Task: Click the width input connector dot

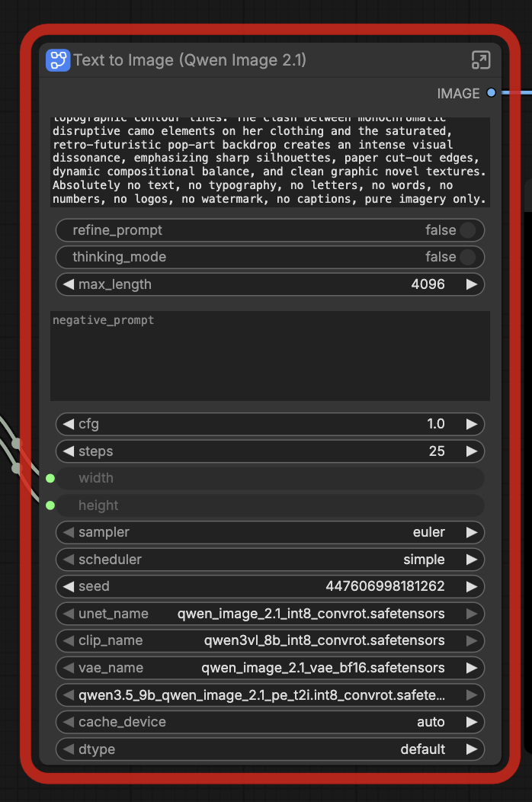Action: click(x=50, y=478)
